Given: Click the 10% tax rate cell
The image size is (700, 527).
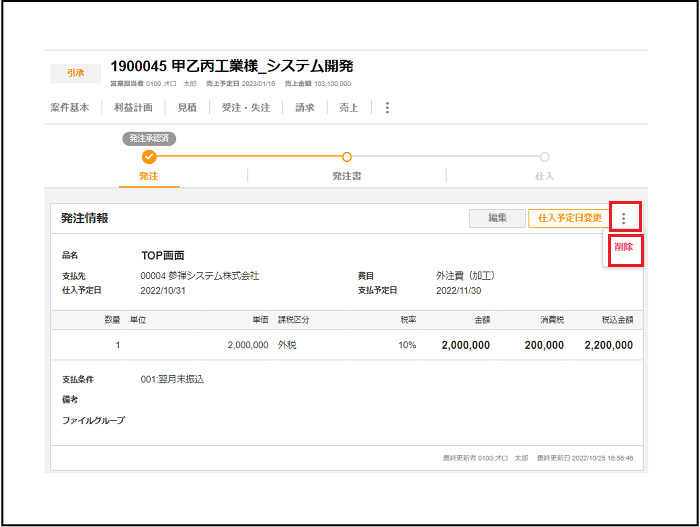Looking at the screenshot, I should (407, 345).
